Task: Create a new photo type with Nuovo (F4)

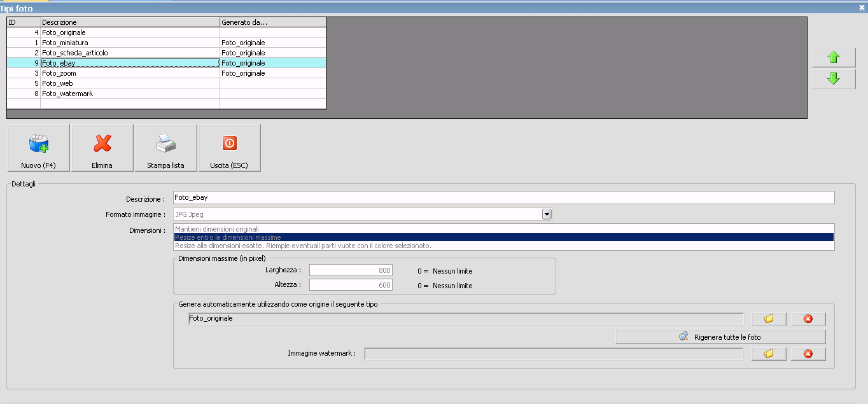Action: coord(38,148)
